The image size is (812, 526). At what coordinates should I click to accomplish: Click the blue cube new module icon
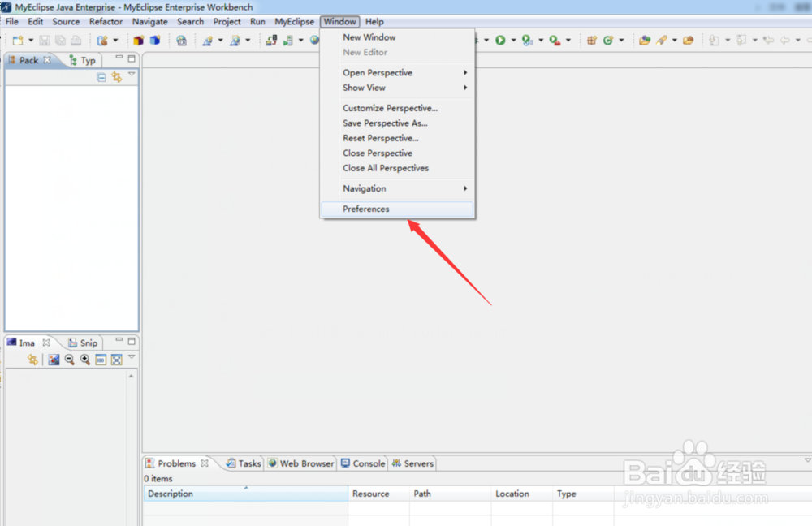[x=155, y=41]
